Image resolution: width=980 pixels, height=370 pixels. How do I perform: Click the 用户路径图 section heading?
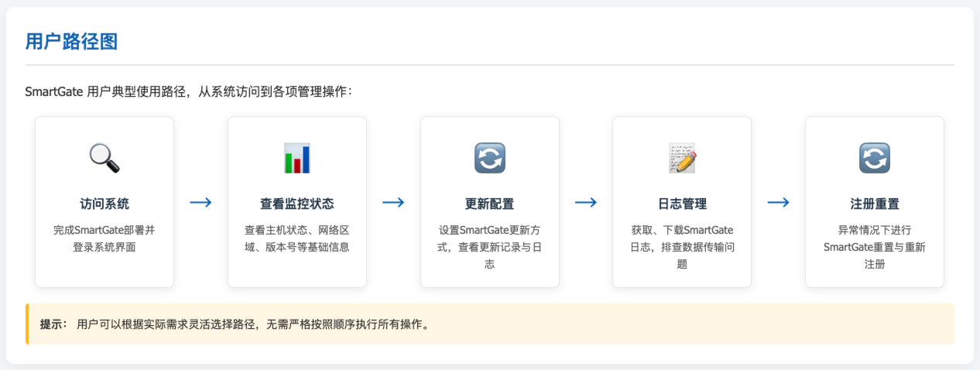(x=71, y=42)
